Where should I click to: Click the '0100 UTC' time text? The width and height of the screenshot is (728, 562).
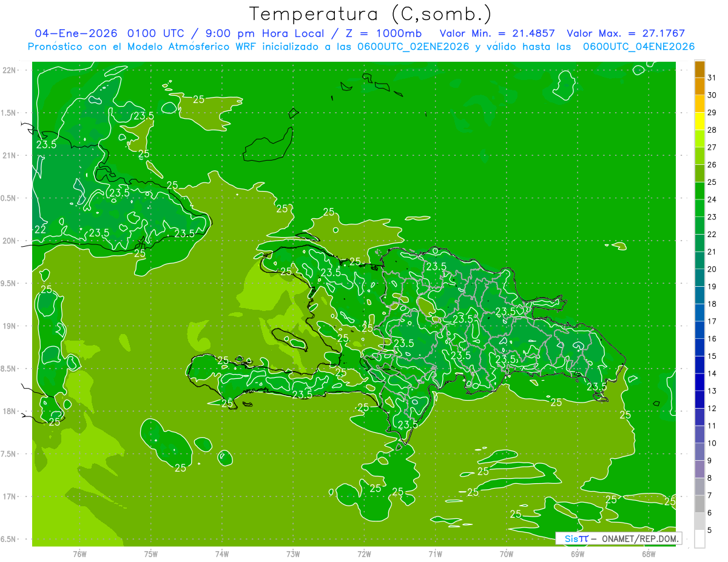click(x=157, y=33)
